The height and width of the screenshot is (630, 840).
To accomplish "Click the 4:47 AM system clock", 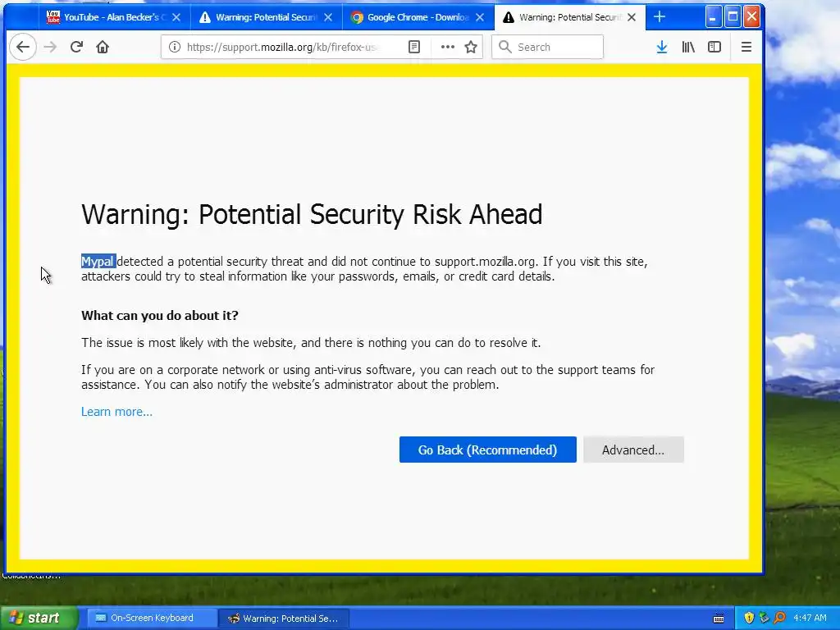I will point(810,619).
